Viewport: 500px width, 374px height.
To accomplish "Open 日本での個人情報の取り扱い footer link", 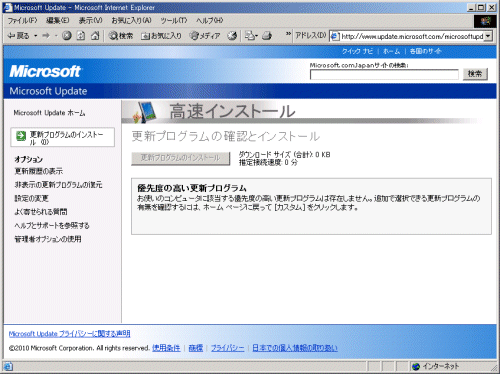I will (x=295, y=348).
